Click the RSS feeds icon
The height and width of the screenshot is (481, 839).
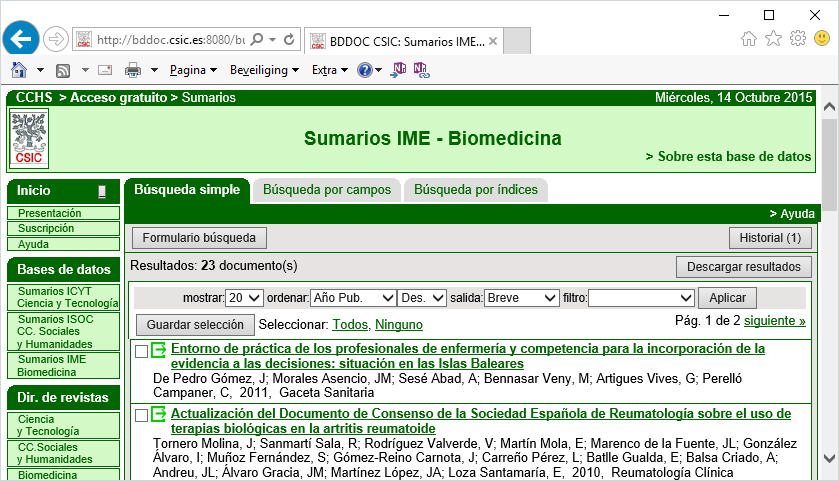click(62, 70)
